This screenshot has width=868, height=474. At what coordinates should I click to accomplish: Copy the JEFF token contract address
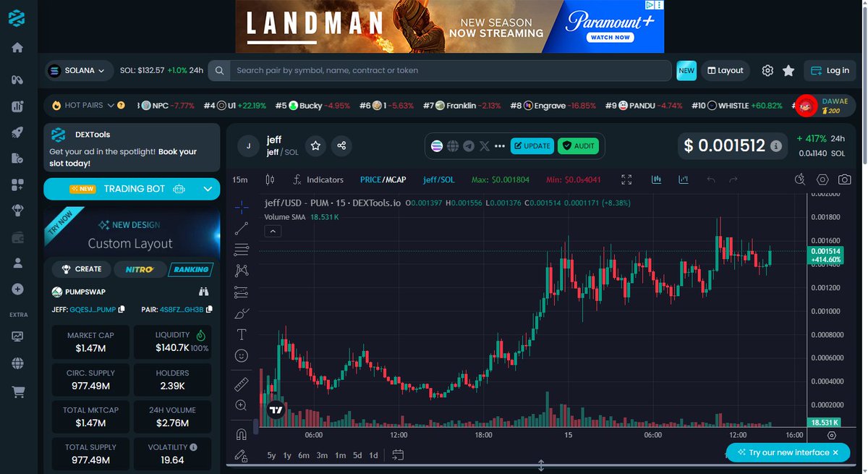click(122, 310)
